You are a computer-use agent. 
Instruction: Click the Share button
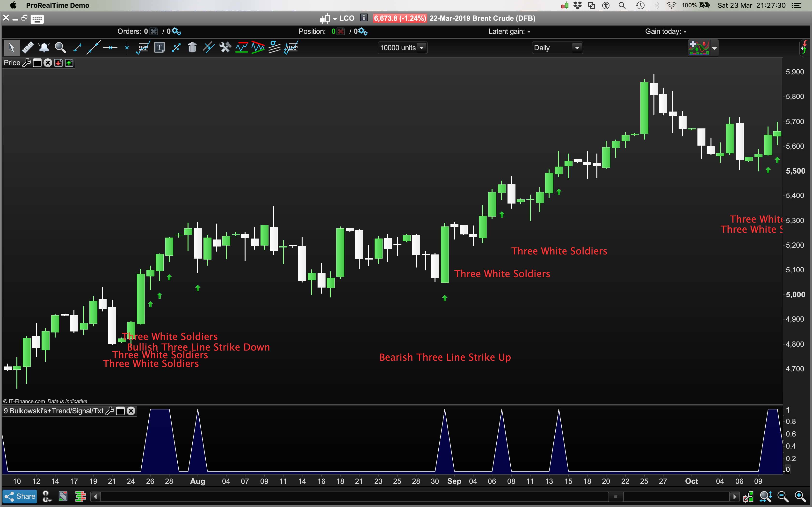click(x=20, y=496)
